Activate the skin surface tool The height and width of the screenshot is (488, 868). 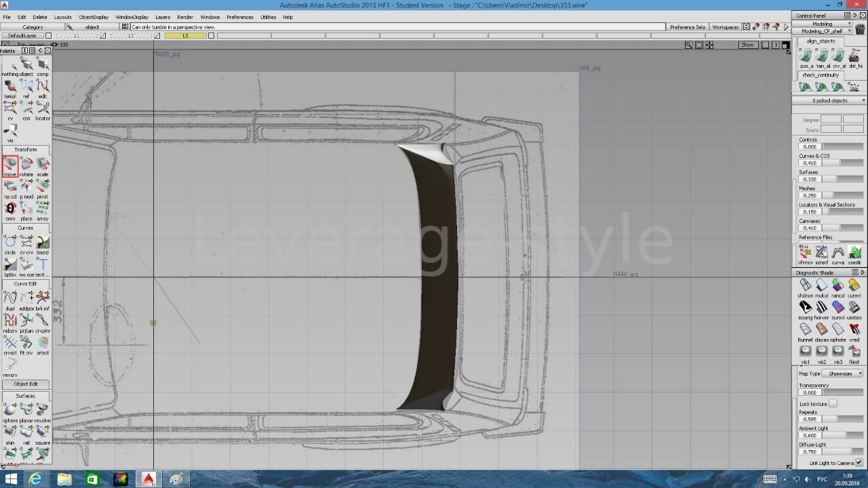(10, 432)
